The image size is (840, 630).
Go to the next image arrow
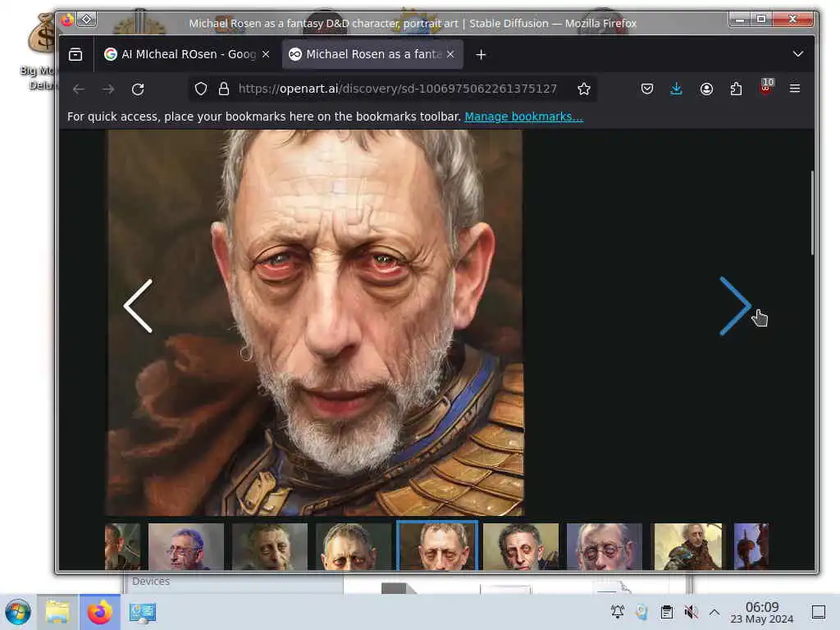coord(734,306)
